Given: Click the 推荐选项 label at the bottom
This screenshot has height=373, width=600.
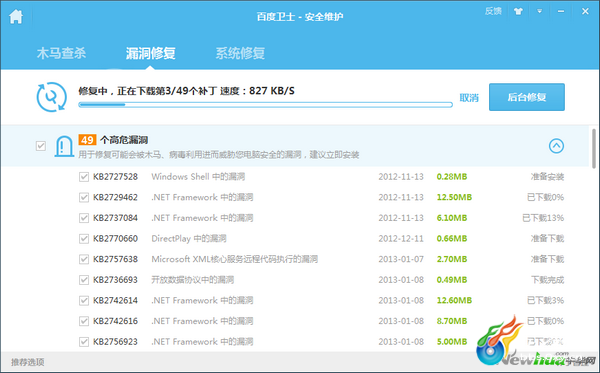Looking at the screenshot, I should [28, 362].
